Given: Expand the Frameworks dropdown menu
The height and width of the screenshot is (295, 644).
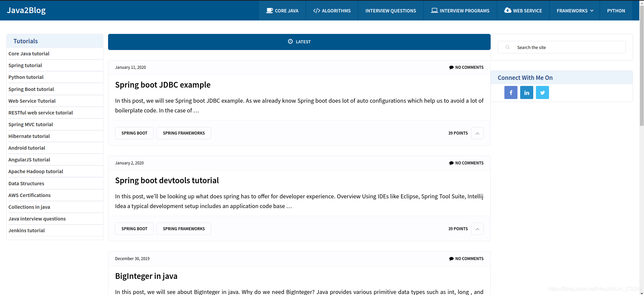Looking at the screenshot, I should [575, 11].
